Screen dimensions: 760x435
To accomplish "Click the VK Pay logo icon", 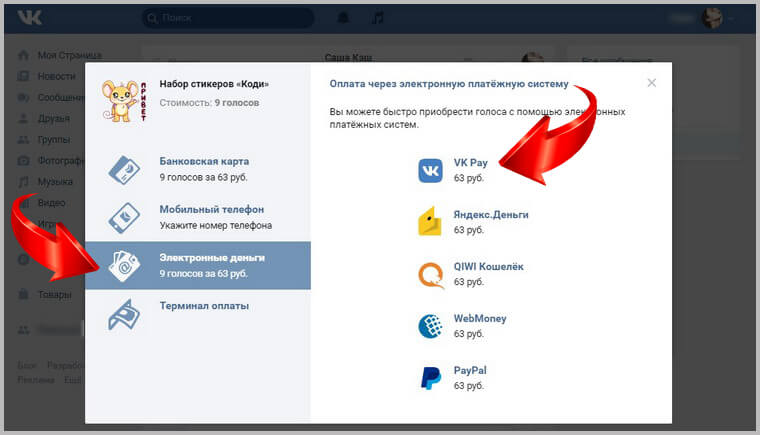I will click(x=430, y=171).
